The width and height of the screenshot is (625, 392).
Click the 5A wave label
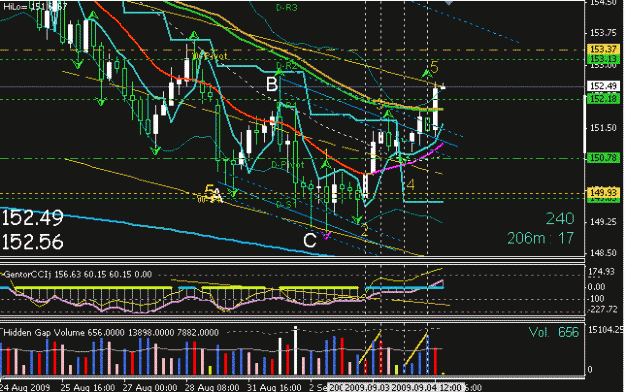[213, 193]
